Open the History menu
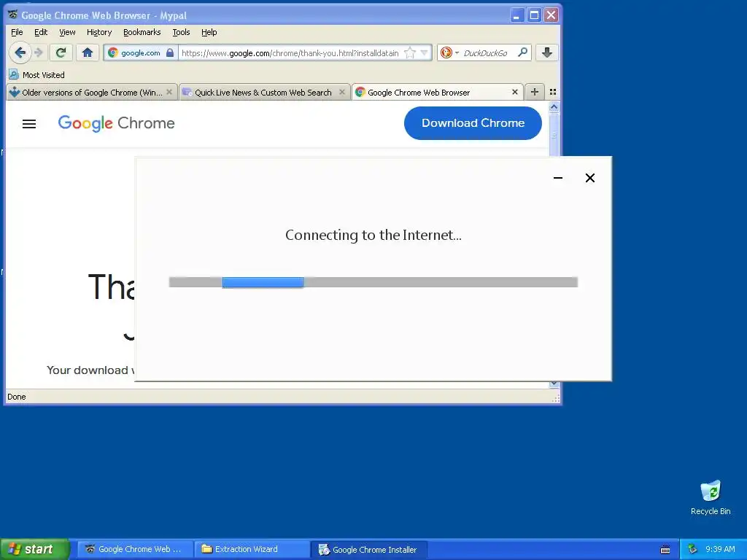Image resolution: width=747 pixels, height=560 pixels. click(99, 32)
